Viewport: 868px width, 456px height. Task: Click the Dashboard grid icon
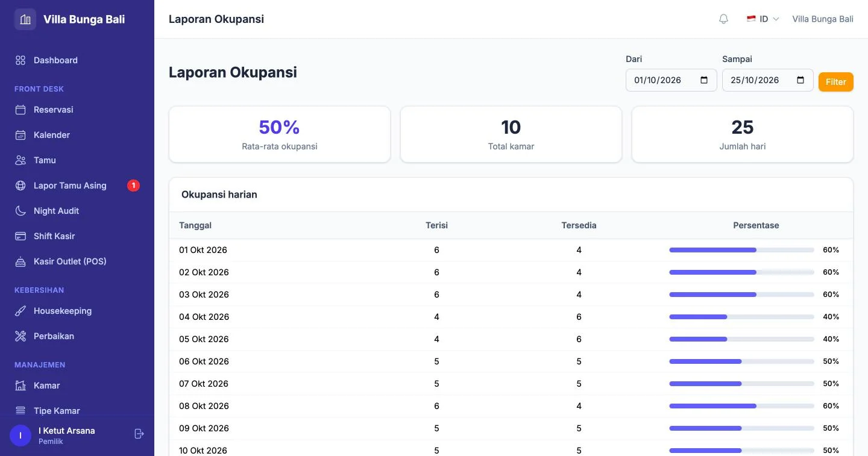pyautogui.click(x=20, y=60)
